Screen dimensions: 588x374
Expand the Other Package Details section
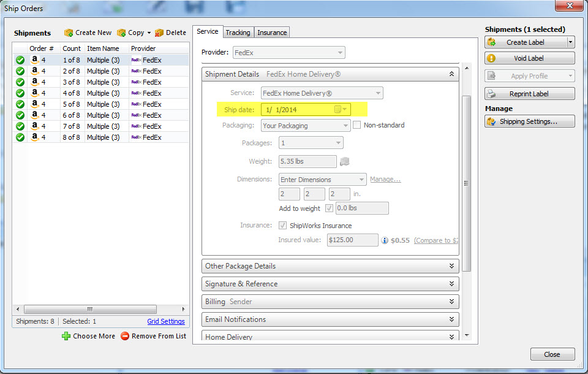coord(451,266)
